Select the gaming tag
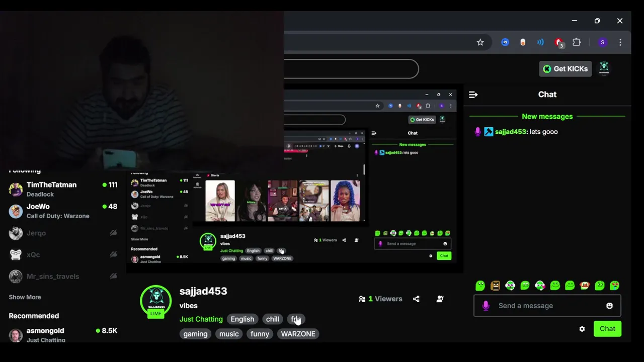 (x=195, y=334)
